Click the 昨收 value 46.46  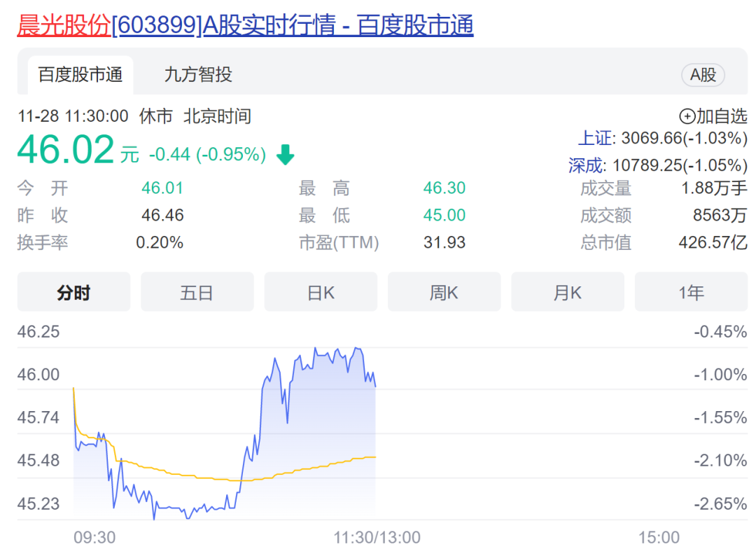[162, 215]
